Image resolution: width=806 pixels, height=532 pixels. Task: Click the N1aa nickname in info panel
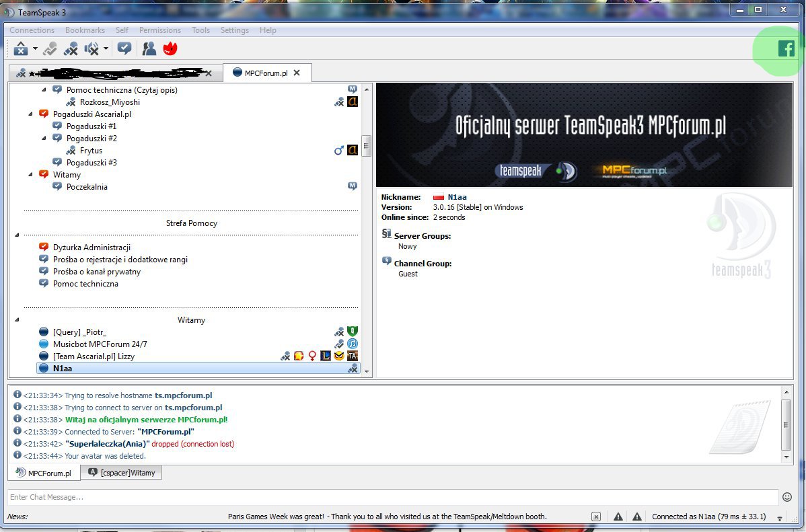[457, 197]
